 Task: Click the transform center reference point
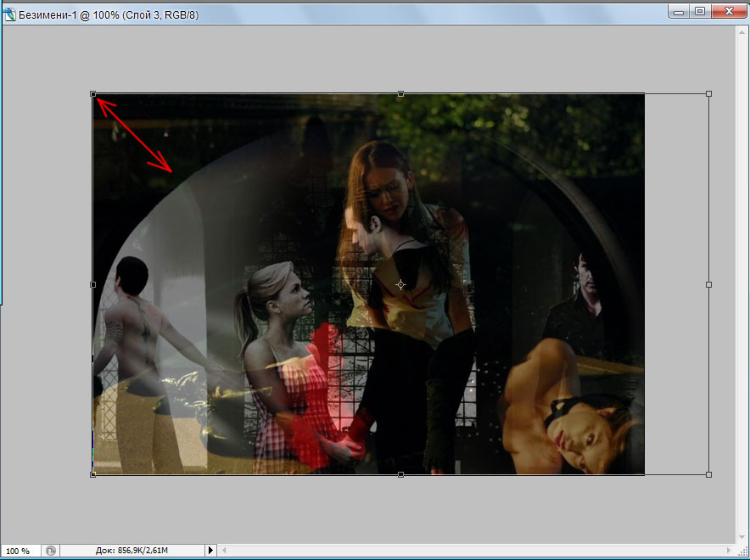click(400, 284)
